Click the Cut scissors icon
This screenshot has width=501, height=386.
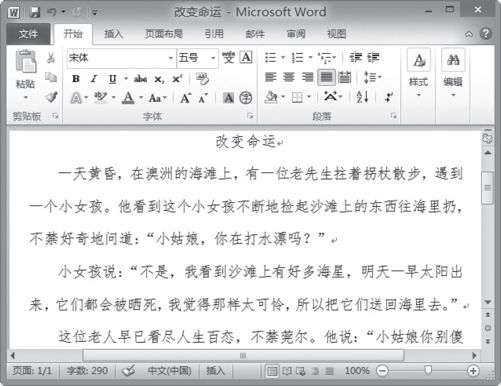tap(51, 58)
